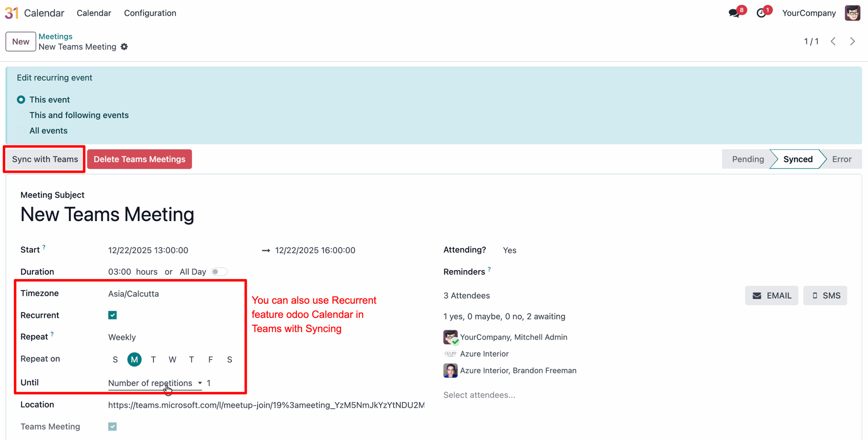Toggle Monday in Repeat on days
Viewport: 868px width, 440px height.
point(134,360)
